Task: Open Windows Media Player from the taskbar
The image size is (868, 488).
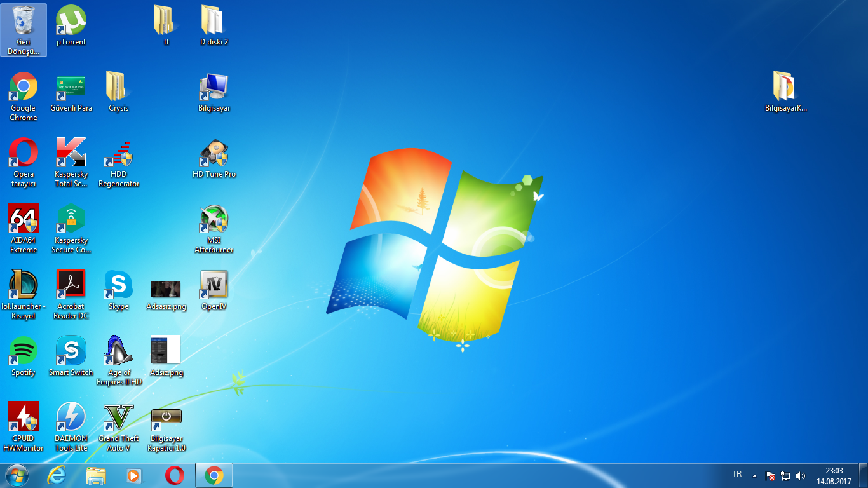Action: point(135,475)
